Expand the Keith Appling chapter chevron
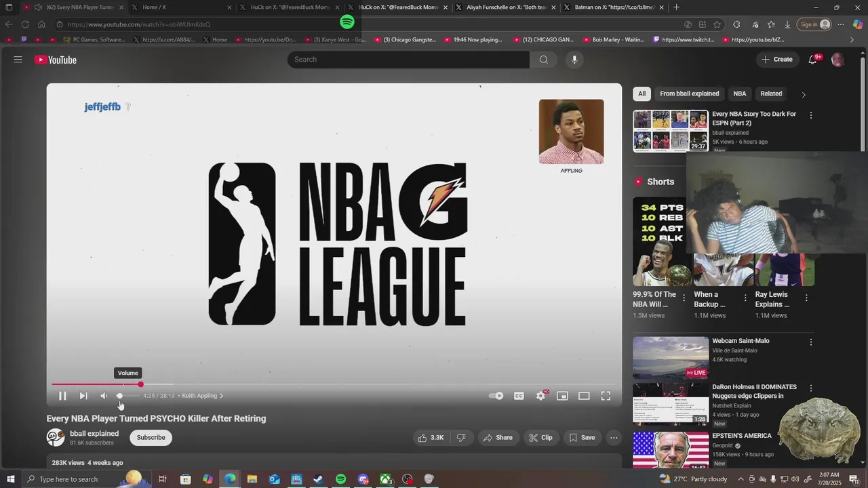The image size is (868, 488). (x=221, y=396)
